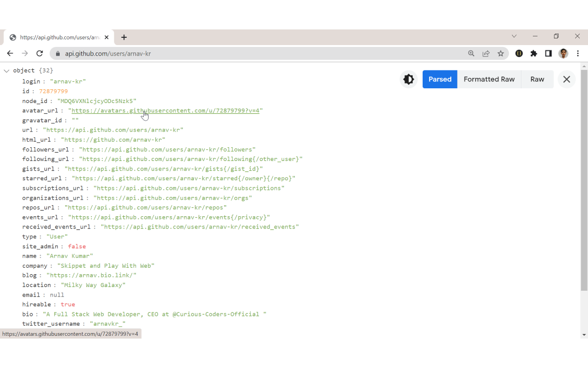Select the login value "arnav-kr"
This screenshot has width=588, height=368.
point(68,81)
